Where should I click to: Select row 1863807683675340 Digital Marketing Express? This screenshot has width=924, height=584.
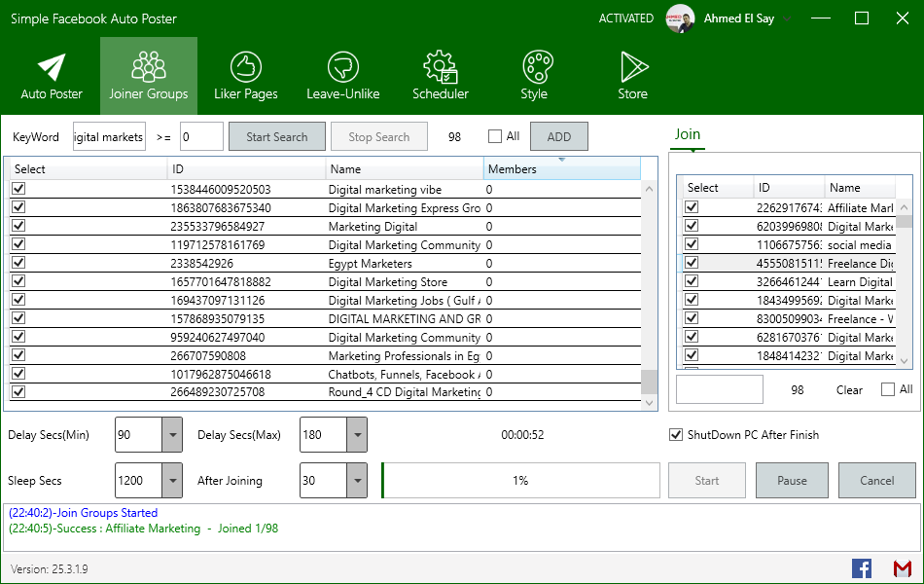tap(325, 207)
